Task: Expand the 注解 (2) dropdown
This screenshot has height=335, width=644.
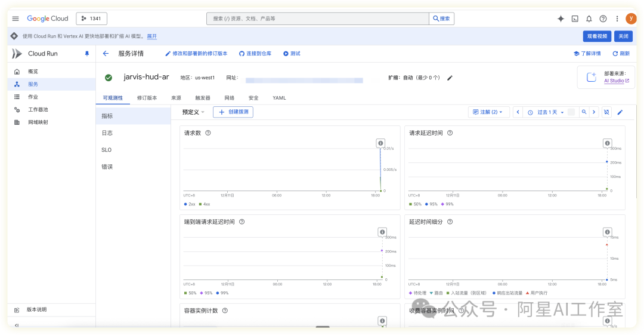Action: point(488,112)
